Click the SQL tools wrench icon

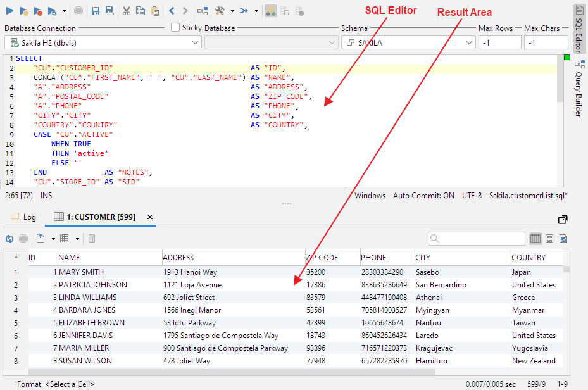[x=220, y=11]
